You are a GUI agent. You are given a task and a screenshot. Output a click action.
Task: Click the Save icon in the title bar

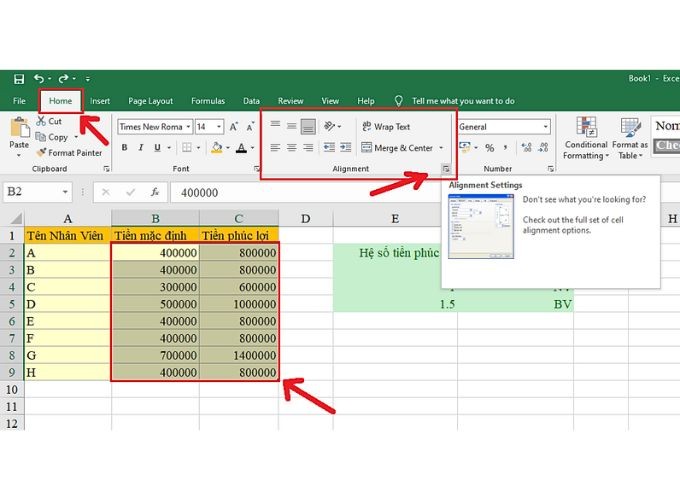(19, 79)
